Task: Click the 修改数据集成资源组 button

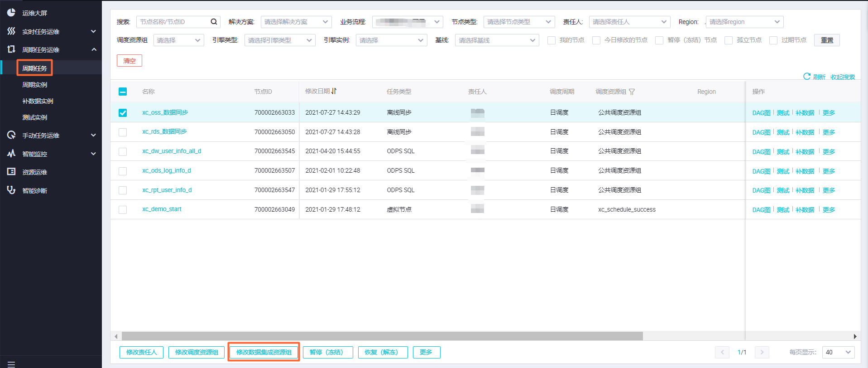Action: pyautogui.click(x=264, y=352)
